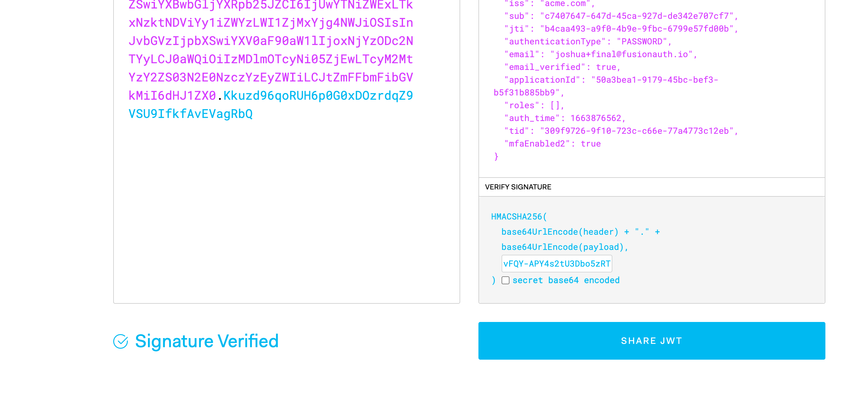Click the magenta encoded line starting TYyLCJ0aWQi

(271, 59)
